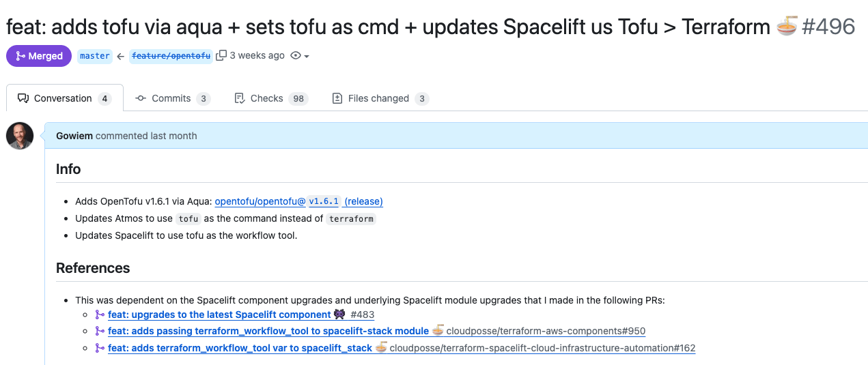Switch to the Commits tab
Viewport: 868px width, 365px height.
click(172, 98)
